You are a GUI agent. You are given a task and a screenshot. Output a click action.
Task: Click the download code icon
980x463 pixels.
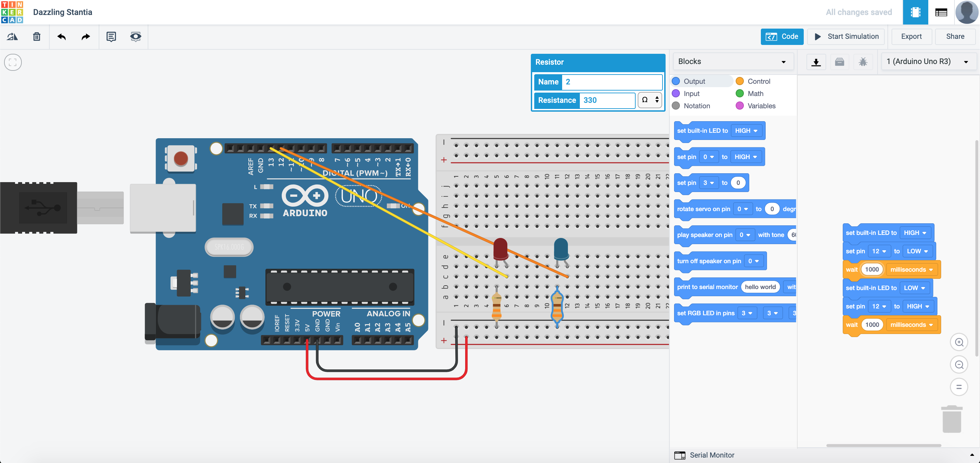pos(816,62)
